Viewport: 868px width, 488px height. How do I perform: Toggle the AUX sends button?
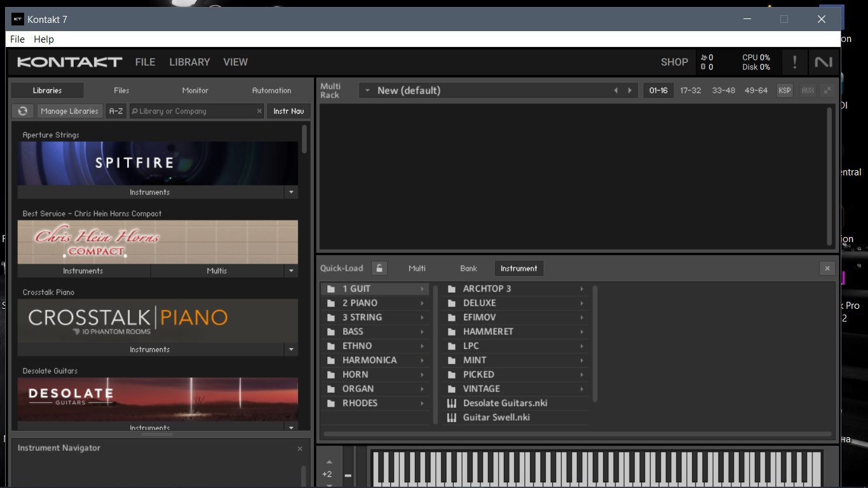(808, 90)
